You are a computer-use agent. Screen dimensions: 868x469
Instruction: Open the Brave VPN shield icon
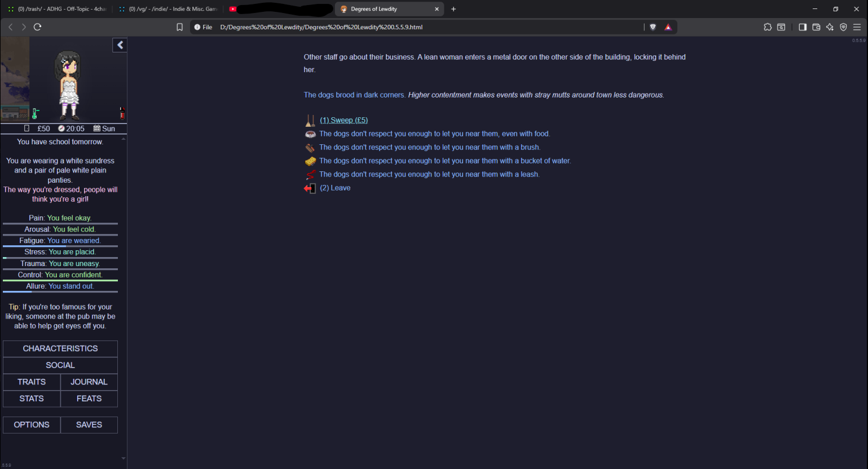(x=844, y=27)
